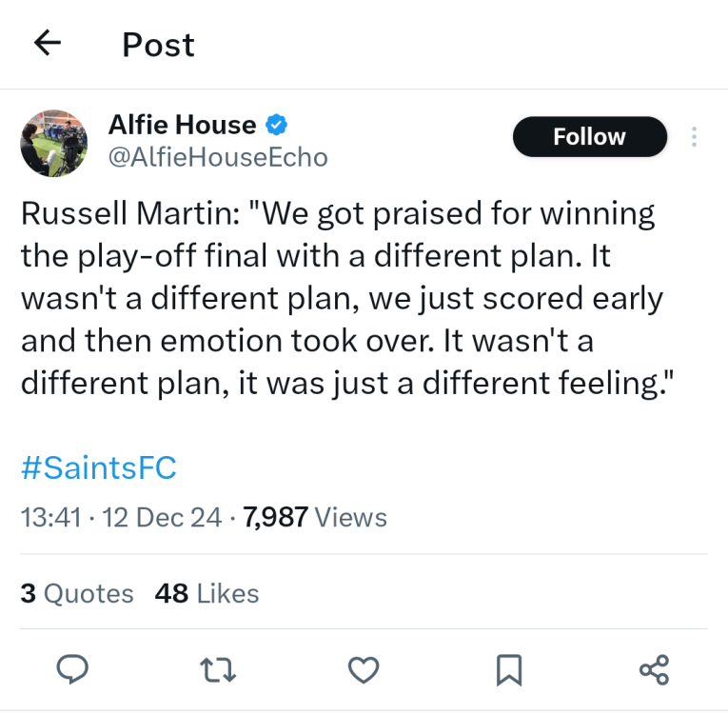Click the Alfie House display name
This screenshot has width=728, height=714.
(182, 125)
